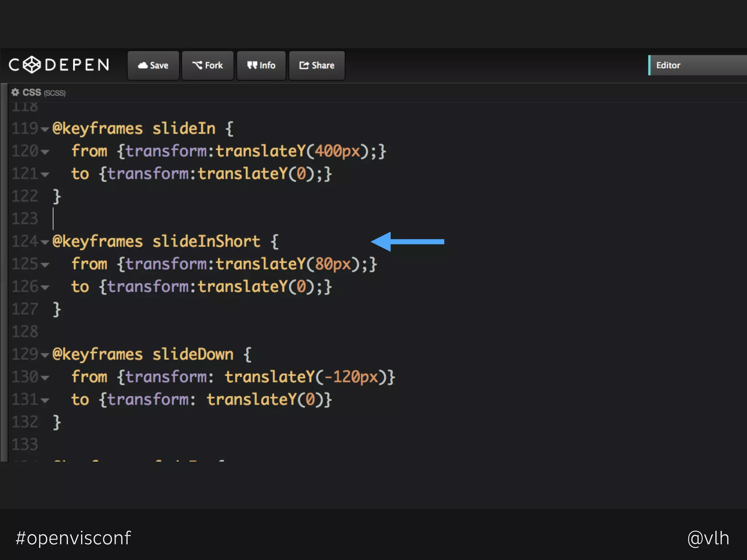Click the Share button
The height and width of the screenshot is (560, 747).
317,66
